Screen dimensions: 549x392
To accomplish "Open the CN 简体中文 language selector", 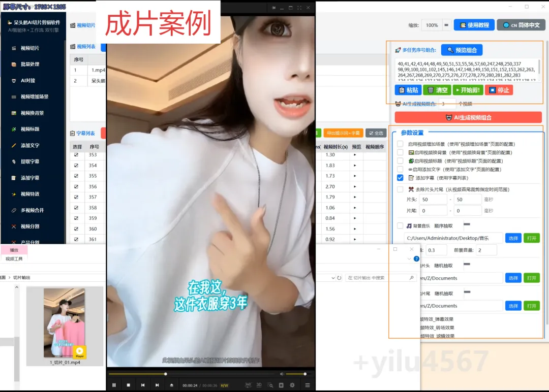I will (521, 25).
